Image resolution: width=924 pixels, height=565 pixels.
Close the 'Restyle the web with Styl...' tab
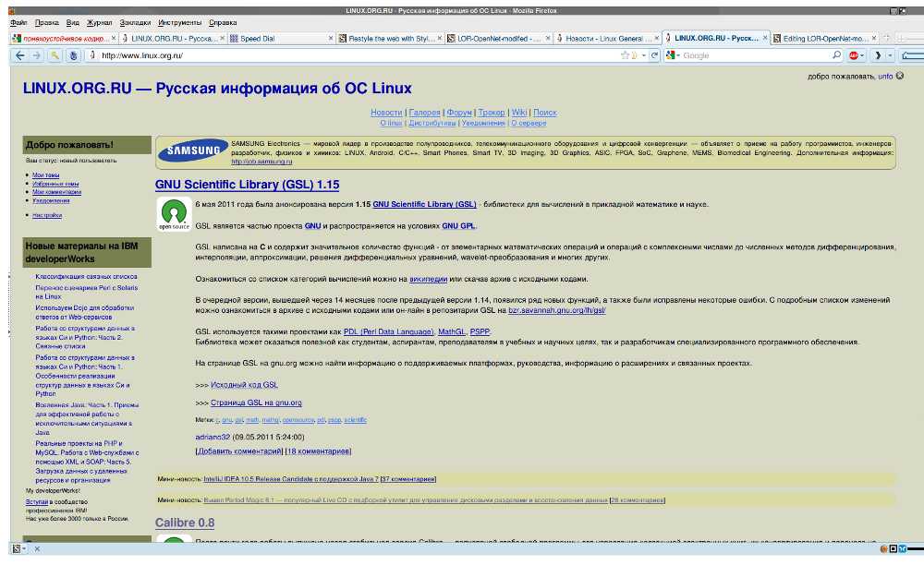pyautogui.click(x=440, y=38)
